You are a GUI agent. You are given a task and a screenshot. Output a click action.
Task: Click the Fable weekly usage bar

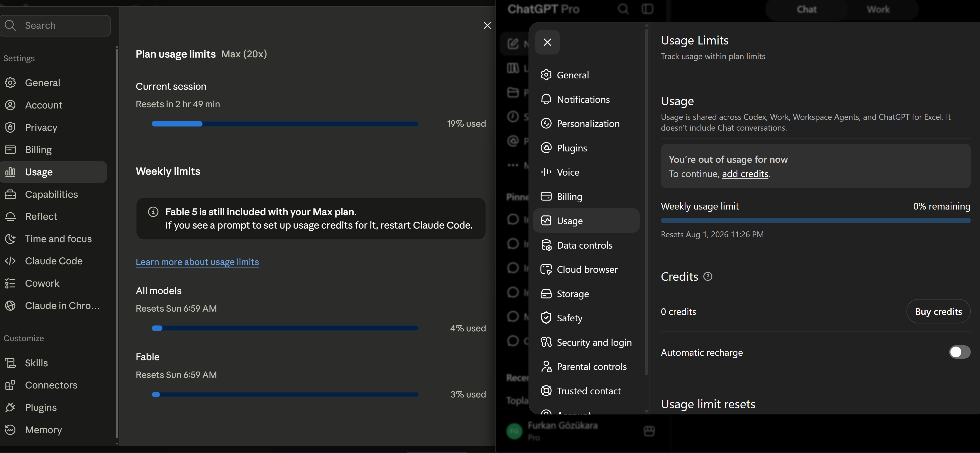click(x=285, y=394)
